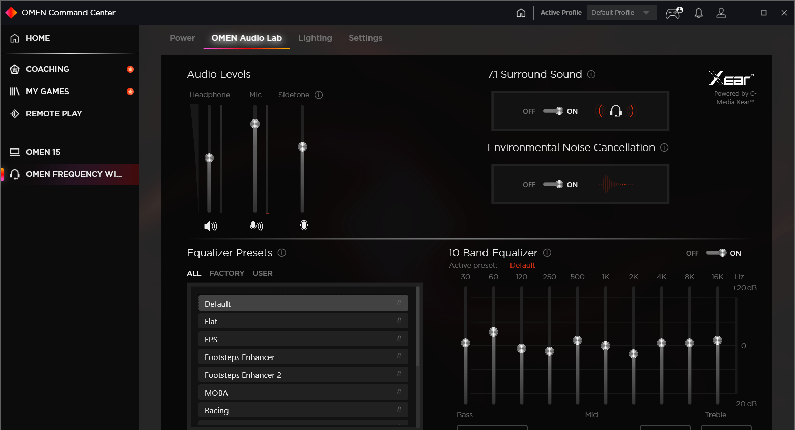795x430 pixels.
Task: Select the Footsteps Enhancer 2 preset
Action: click(303, 375)
